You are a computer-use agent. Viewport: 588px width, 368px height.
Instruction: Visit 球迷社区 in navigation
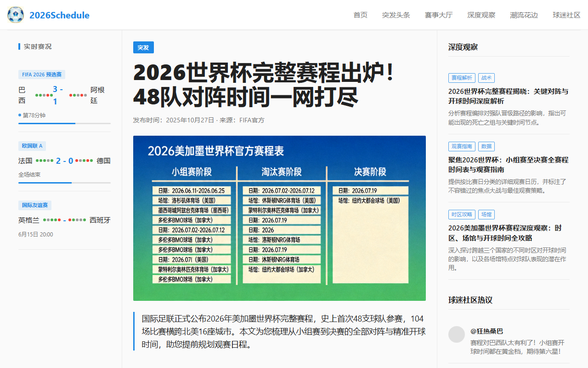point(567,15)
